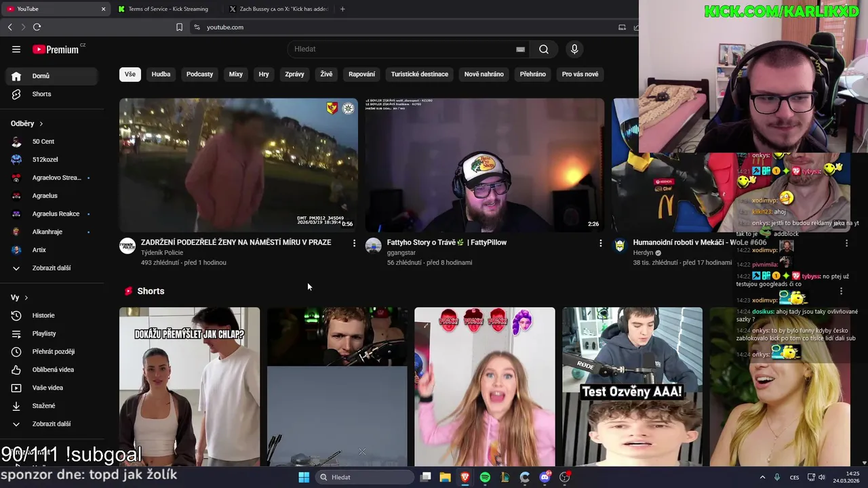Image resolution: width=868 pixels, height=488 pixels.
Task: Open the ggangstar channel avatar
Action: [374, 245]
